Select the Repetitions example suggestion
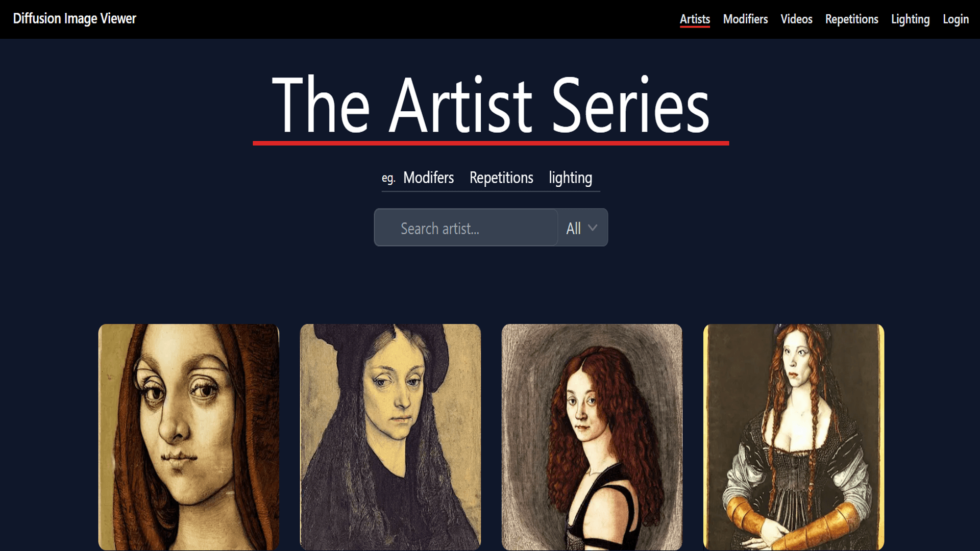The height and width of the screenshot is (551, 980). tap(501, 178)
